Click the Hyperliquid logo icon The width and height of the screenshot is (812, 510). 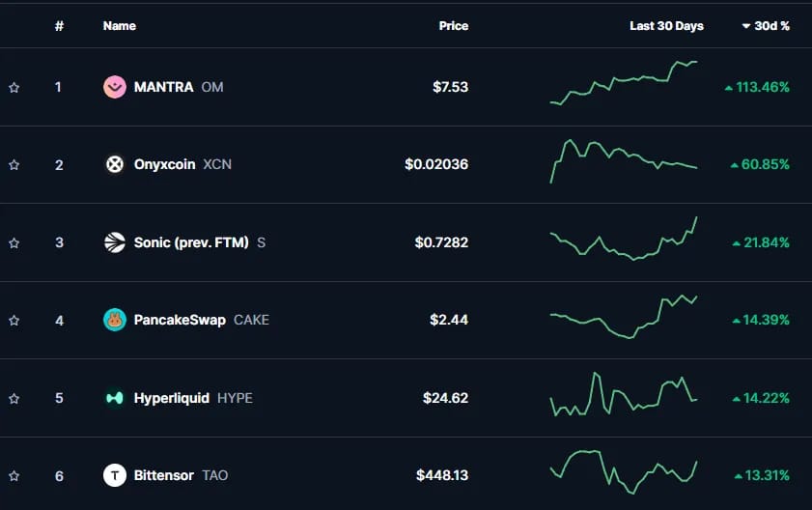[x=115, y=398]
